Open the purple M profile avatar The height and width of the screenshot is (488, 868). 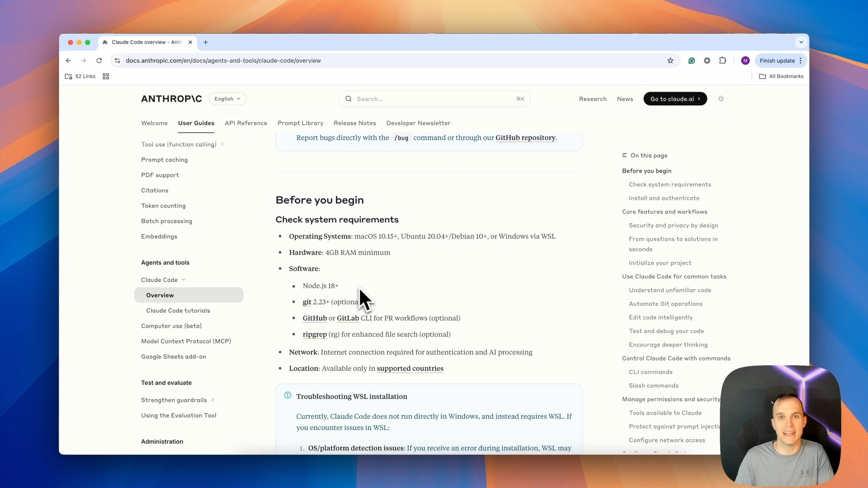[x=745, y=61]
